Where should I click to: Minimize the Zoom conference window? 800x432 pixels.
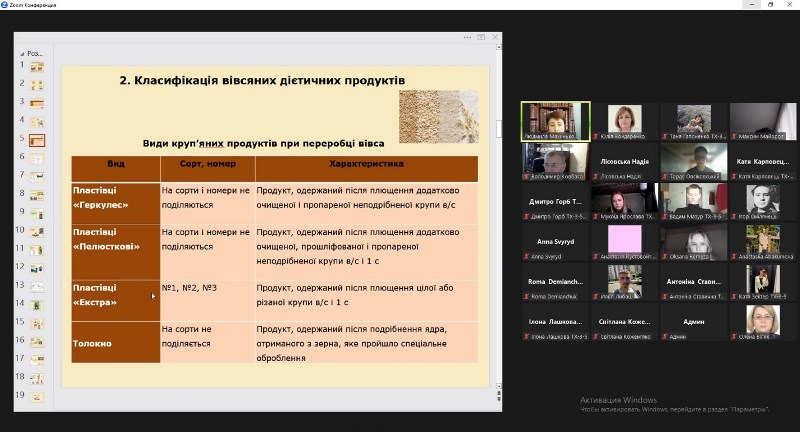(x=752, y=5)
